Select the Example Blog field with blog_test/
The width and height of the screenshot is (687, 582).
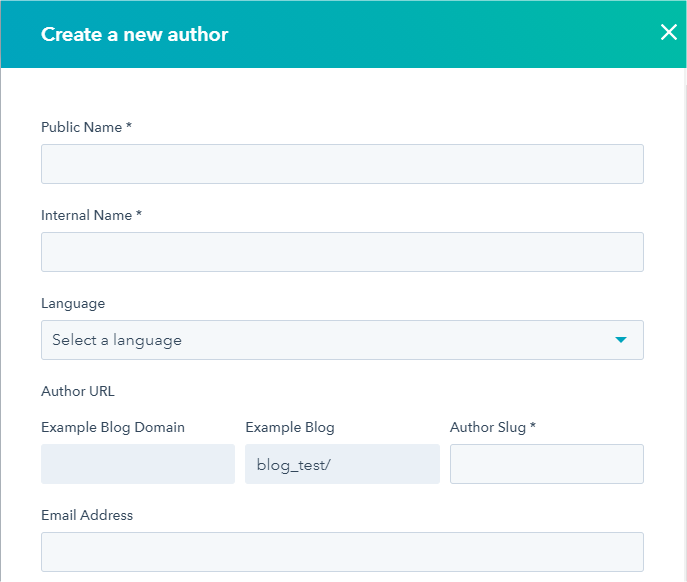pos(342,464)
